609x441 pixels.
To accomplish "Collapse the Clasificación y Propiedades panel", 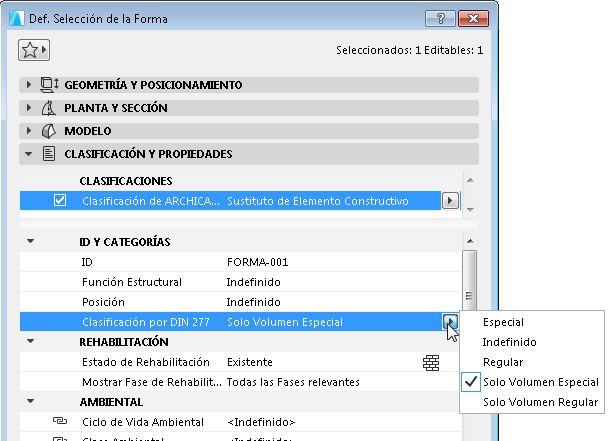I will point(28,154).
